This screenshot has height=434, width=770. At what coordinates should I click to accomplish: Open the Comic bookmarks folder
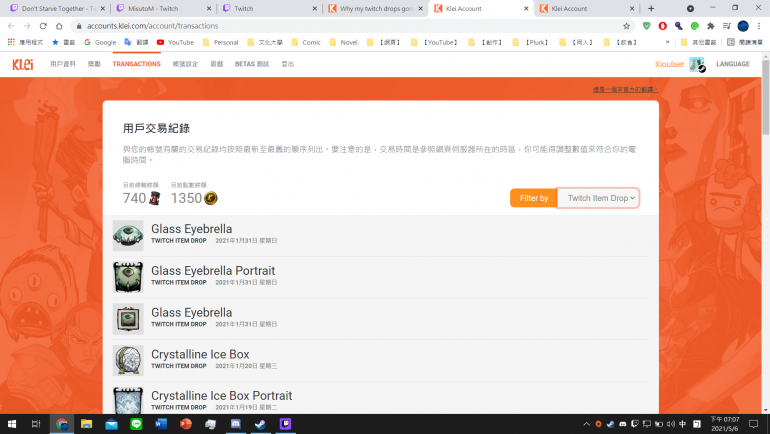[x=306, y=42]
